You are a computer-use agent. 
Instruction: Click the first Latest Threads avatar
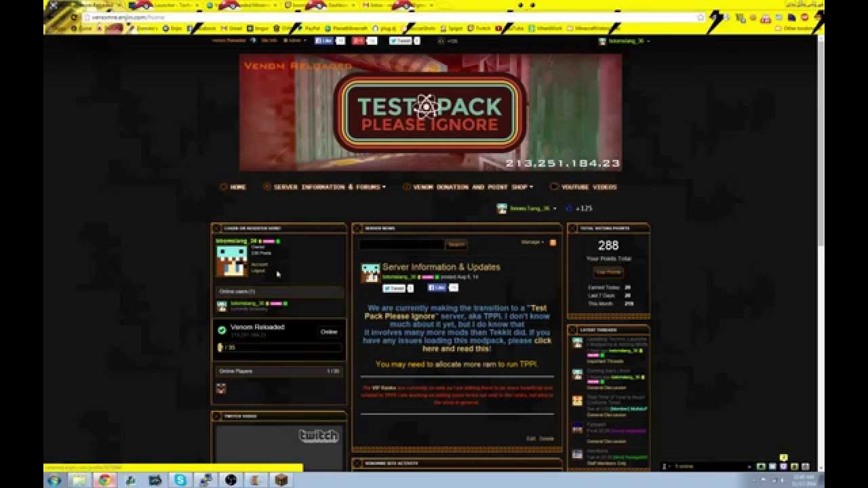(577, 343)
